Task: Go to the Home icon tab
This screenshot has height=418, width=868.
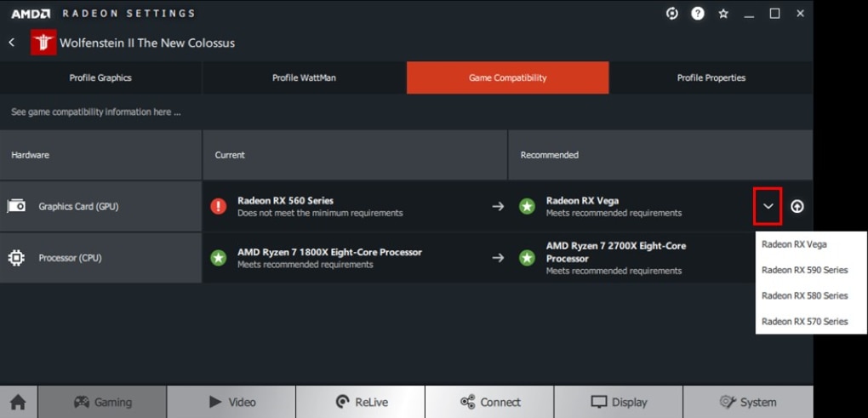Action: tap(18, 402)
